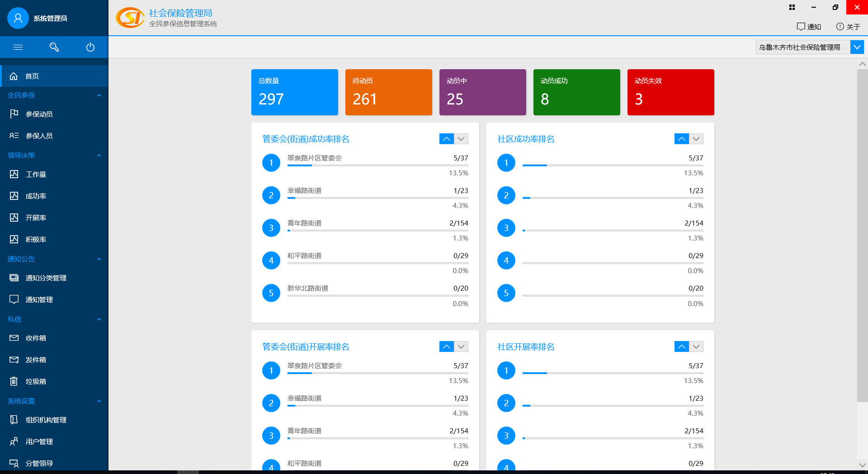
Task: Select 首页 in the sidebar menu
Action: (x=32, y=76)
